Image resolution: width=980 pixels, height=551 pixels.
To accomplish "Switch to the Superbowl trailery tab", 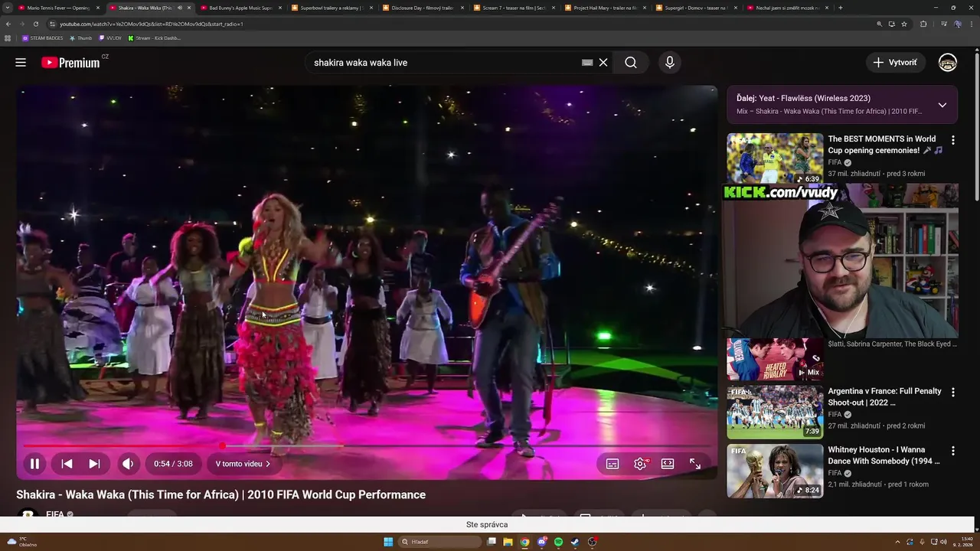I will click(332, 8).
